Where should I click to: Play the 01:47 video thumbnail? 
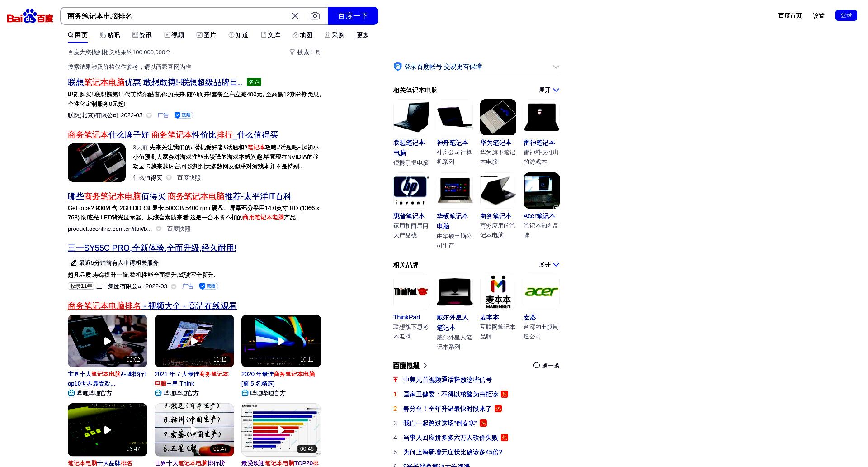[x=194, y=429]
